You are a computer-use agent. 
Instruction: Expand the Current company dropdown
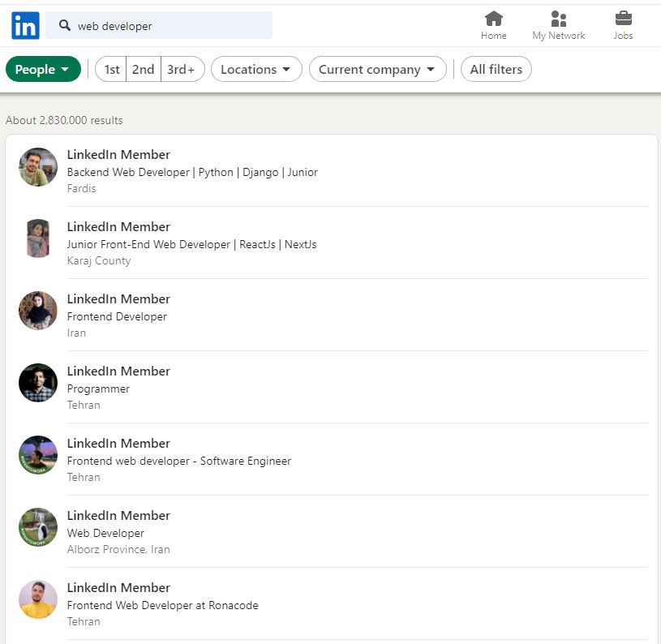[378, 69]
